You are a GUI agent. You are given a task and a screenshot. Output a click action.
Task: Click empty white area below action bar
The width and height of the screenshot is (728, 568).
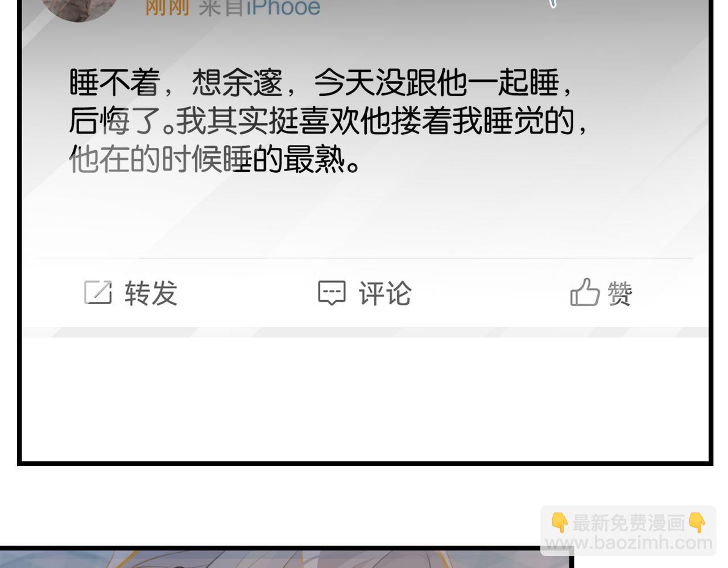tap(365, 398)
